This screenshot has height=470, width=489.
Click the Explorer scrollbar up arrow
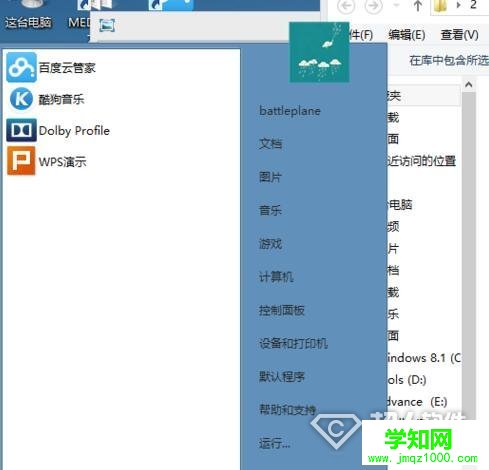click(x=468, y=85)
